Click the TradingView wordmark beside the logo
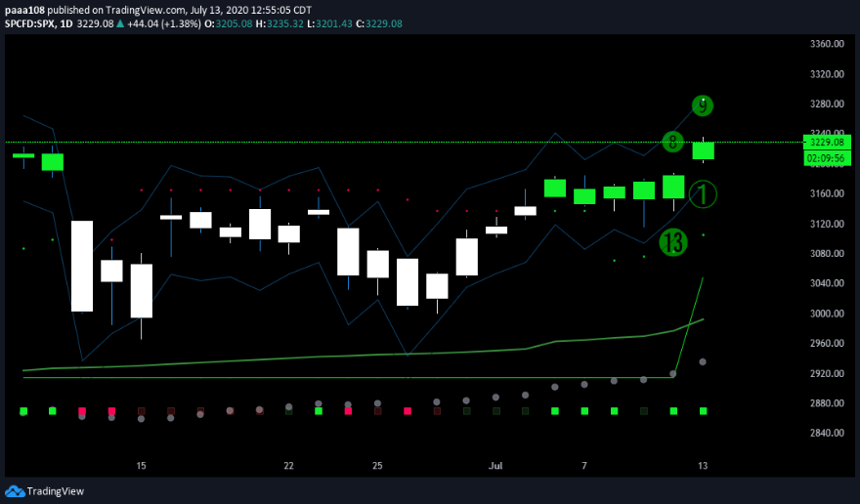This screenshot has width=860, height=504. coord(56,491)
